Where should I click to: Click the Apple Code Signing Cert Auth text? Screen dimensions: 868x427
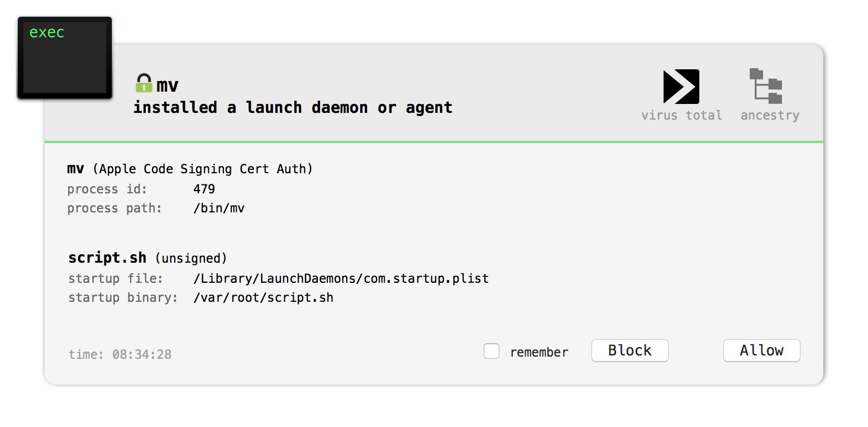(203, 169)
